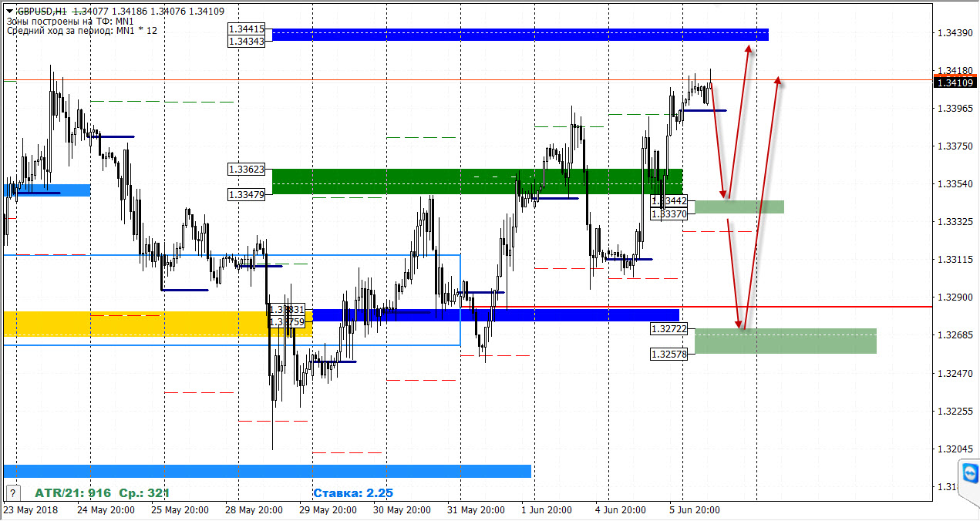
Task: Click the 1.33623 green zone label
Action: [x=247, y=168]
